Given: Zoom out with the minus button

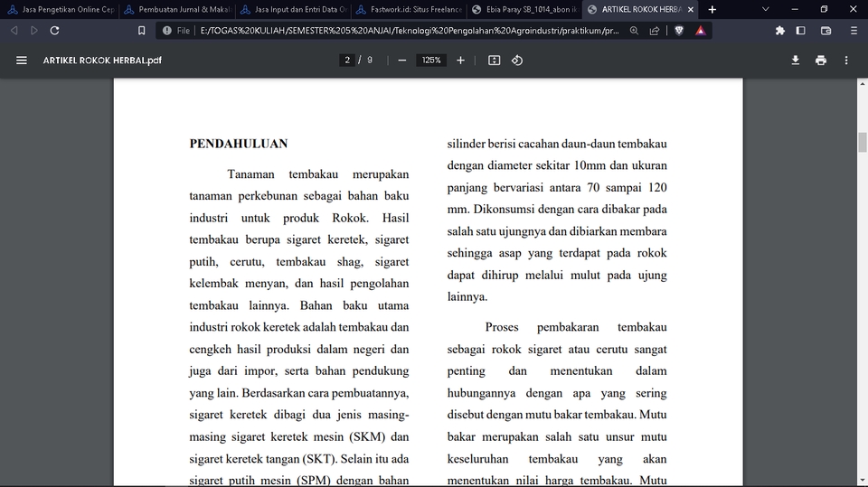Looking at the screenshot, I should click(x=402, y=61).
